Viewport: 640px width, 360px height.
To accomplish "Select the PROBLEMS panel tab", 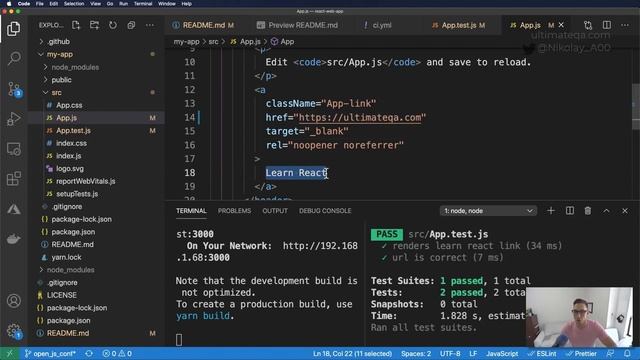I will 234,211.
